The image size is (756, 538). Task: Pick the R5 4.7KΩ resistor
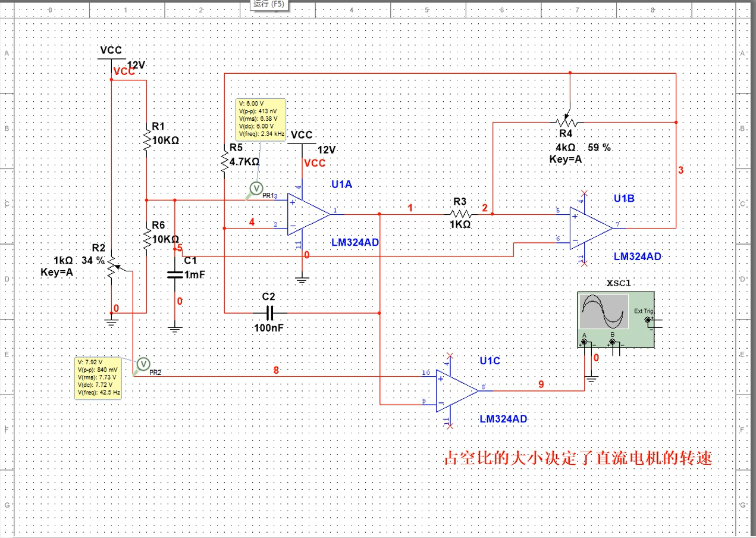point(224,161)
